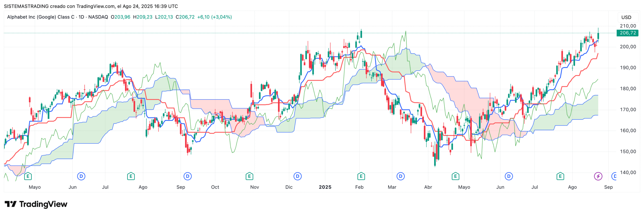Screen dimensions: 644x216
Task: Select the dividend marker in September 2024
Action: coord(187,176)
